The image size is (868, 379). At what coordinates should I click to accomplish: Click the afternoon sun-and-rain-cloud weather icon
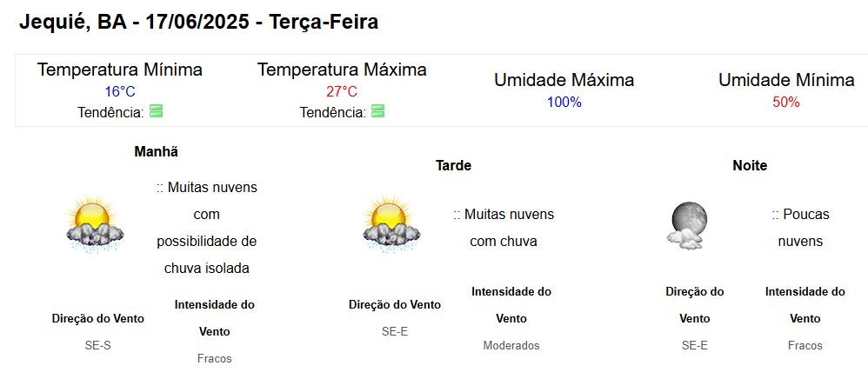point(391,226)
